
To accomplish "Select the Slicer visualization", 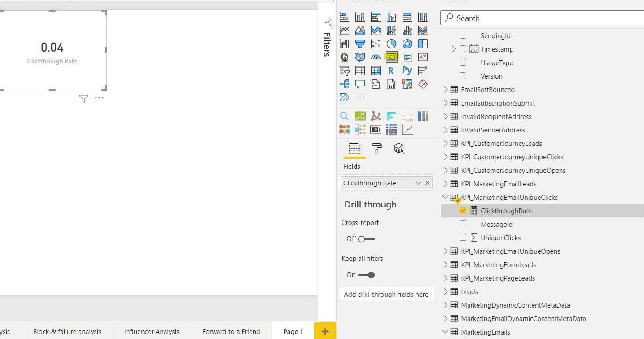I will point(343,70).
